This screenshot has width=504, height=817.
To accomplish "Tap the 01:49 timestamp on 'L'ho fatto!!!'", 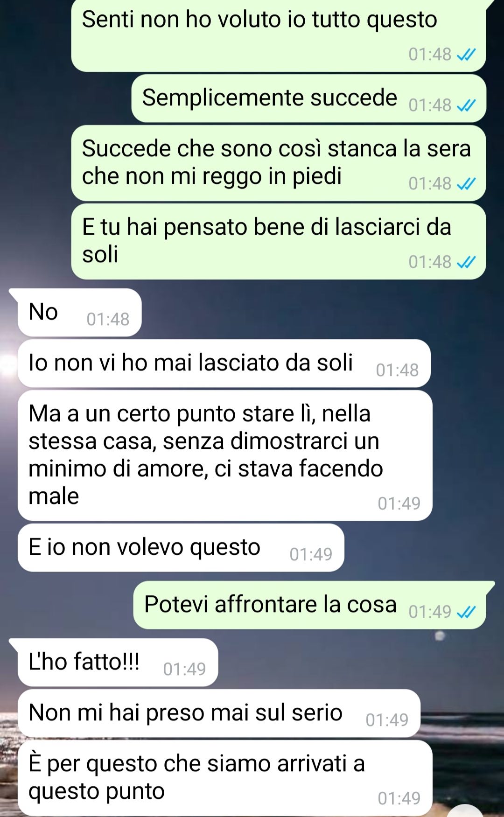I will 184,670.
